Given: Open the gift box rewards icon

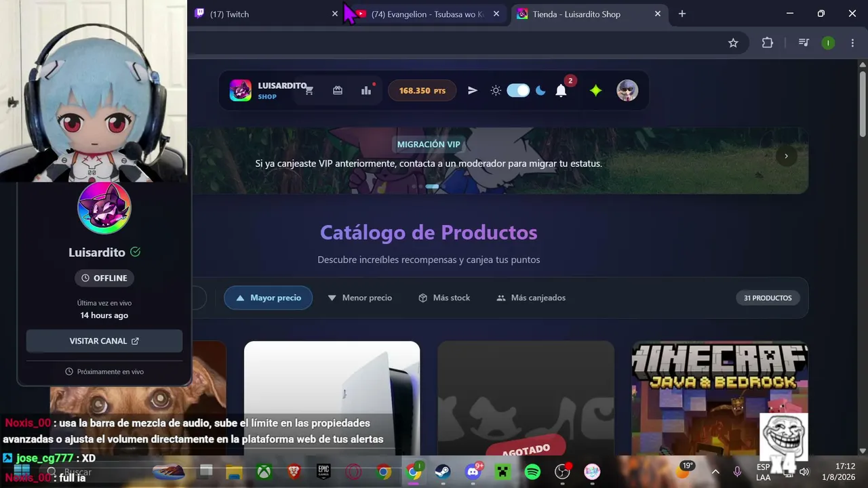Looking at the screenshot, I should click(x=338, y=91).
